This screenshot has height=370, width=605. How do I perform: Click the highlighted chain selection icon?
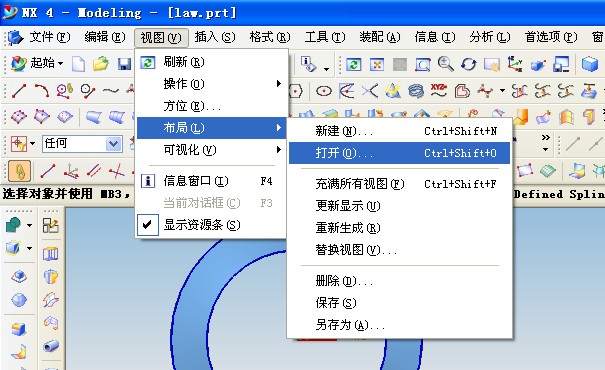pyautogui.click(x=20, y=171)
